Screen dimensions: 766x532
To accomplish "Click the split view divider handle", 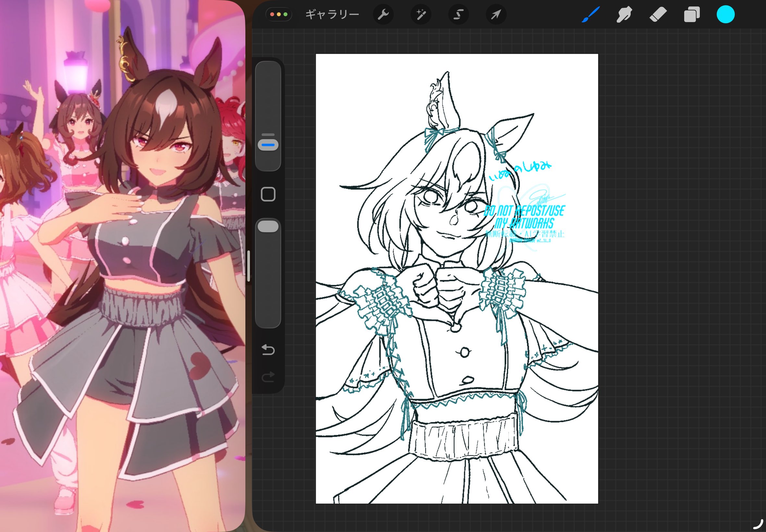I will click(248, 266).
